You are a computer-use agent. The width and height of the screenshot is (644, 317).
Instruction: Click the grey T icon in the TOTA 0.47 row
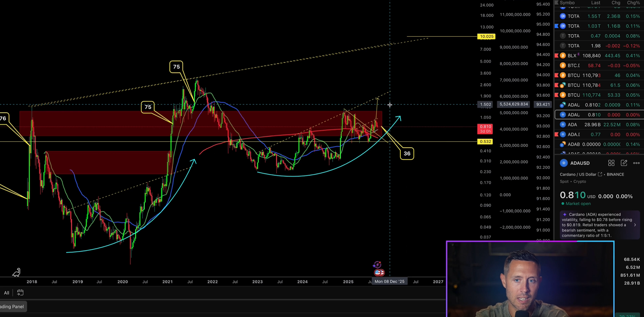(x=563, y=36)
